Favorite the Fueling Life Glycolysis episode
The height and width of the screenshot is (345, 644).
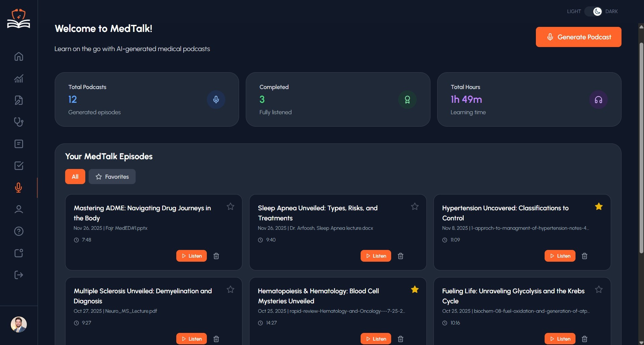pos(599,290)
